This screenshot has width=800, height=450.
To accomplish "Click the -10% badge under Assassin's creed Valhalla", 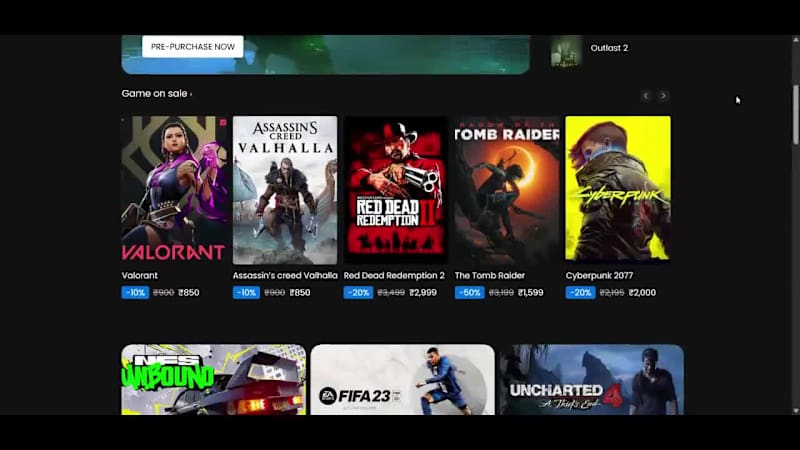I will (246, 292).
